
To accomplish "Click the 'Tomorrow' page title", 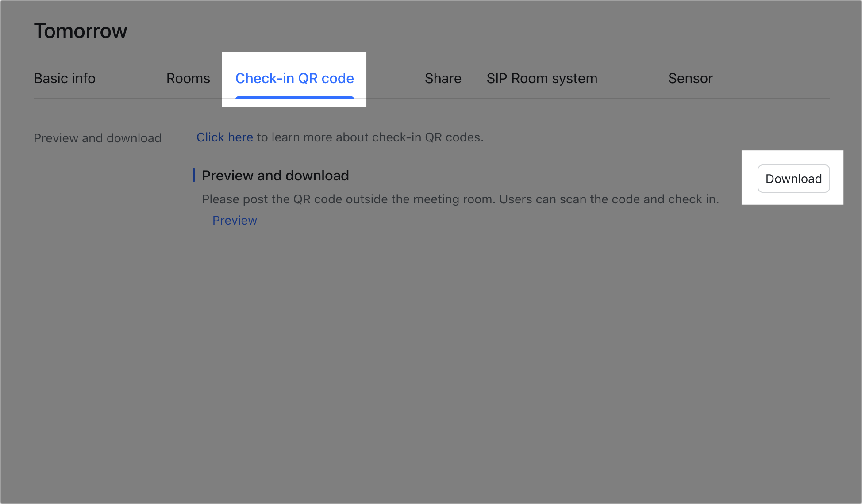I will 81,31.
